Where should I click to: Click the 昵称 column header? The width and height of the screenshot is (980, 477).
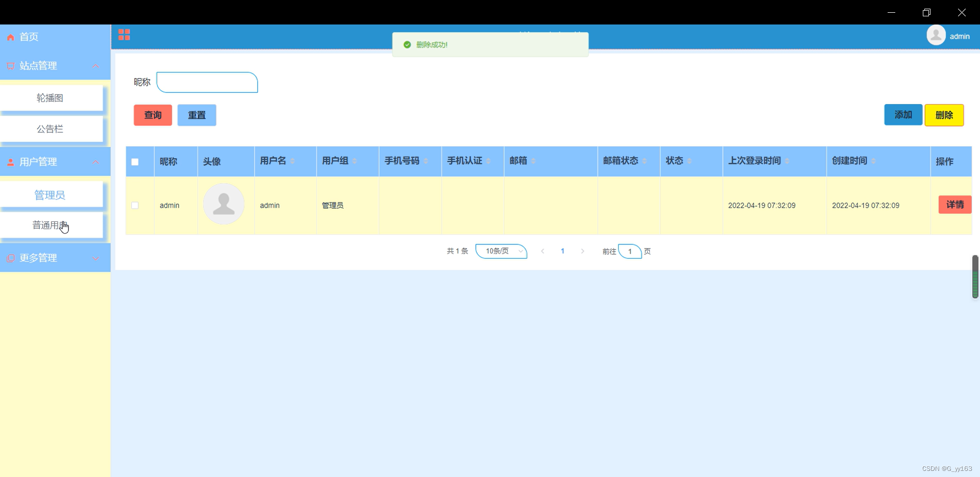(168, 162)
